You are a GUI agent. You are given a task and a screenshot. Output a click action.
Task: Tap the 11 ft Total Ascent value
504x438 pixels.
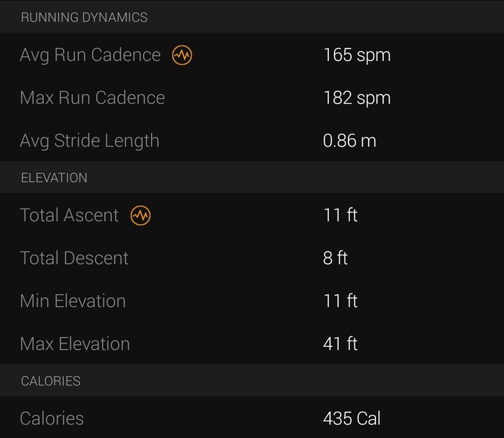click(340, 215)
